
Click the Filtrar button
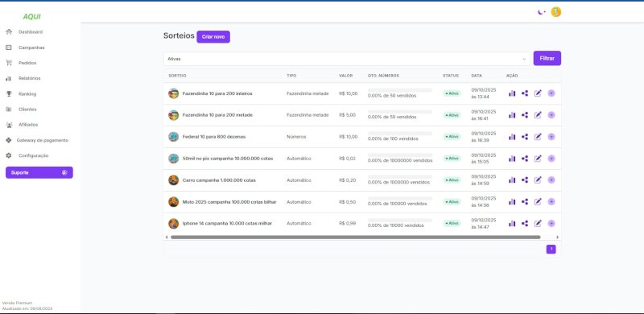pos(547,58)
